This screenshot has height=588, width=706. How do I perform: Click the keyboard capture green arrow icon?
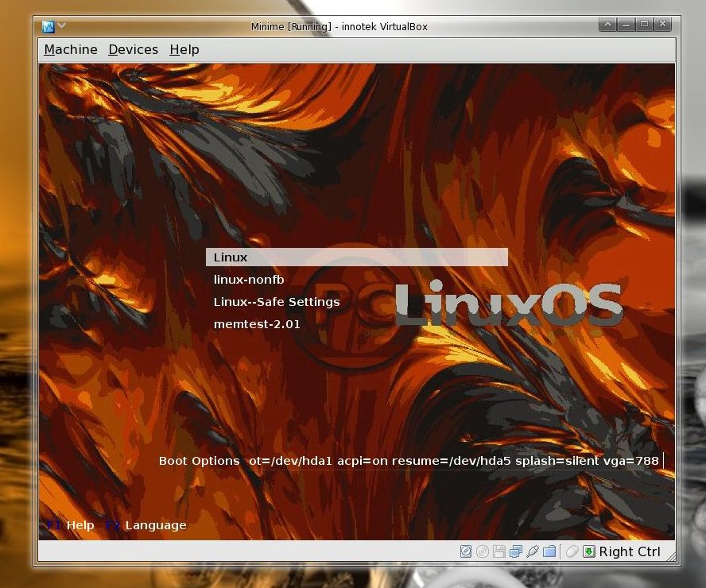coord(589,551)
